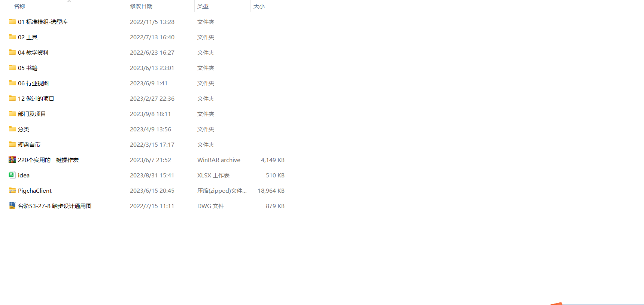Click the DWG 文件 type cell
Screen dimensions: 644x305
(210, 206)
